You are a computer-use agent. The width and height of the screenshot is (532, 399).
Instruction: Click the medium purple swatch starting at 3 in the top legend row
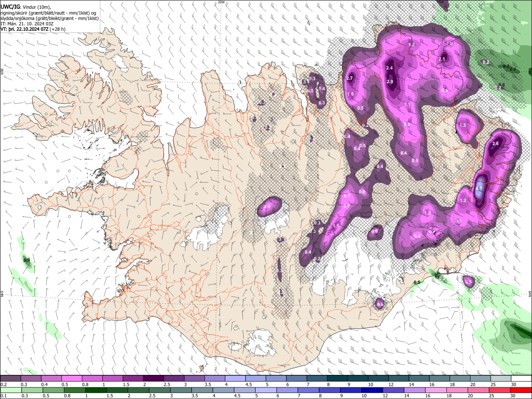point(195,379)
